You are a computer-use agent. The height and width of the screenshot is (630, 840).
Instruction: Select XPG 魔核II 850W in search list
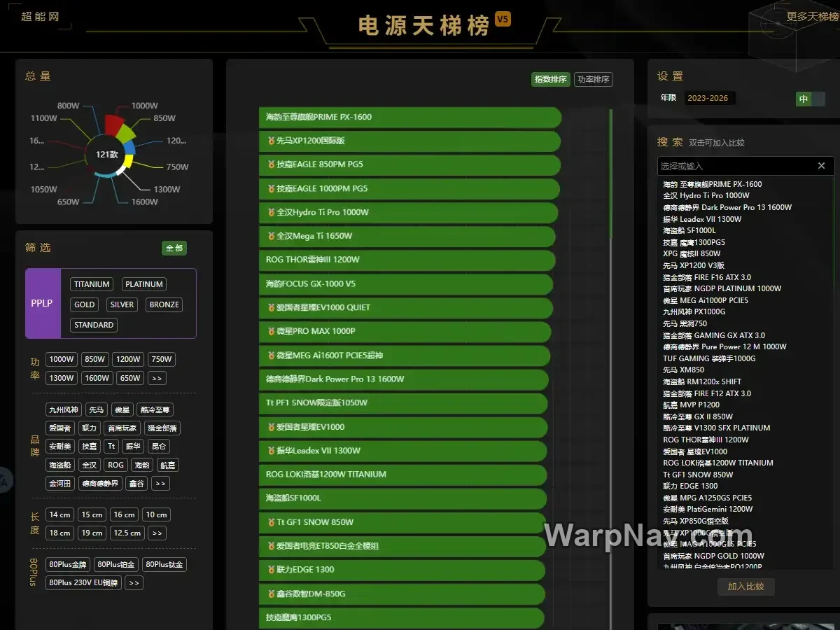pos(692,253)
